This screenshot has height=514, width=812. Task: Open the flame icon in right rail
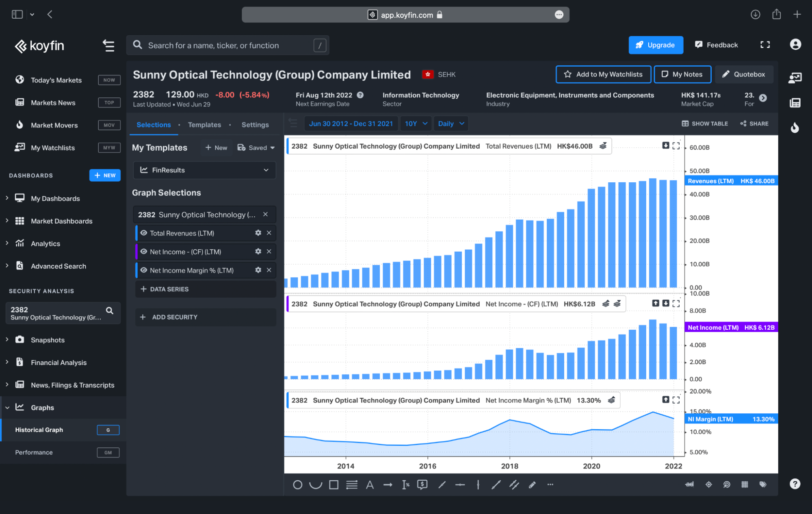coord(795,127)
